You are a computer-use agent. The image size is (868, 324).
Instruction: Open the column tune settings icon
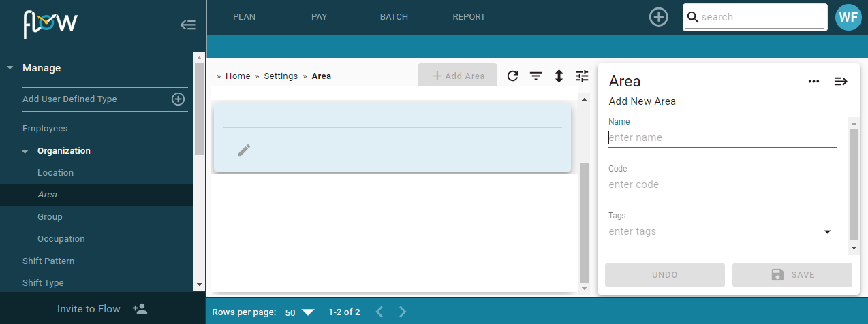tap(582, 76)
